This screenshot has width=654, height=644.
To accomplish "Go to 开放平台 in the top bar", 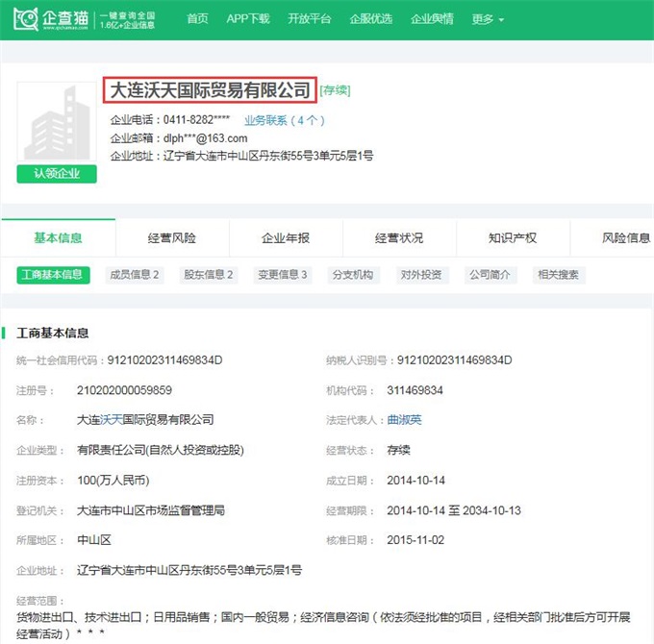I will point(310,19).
